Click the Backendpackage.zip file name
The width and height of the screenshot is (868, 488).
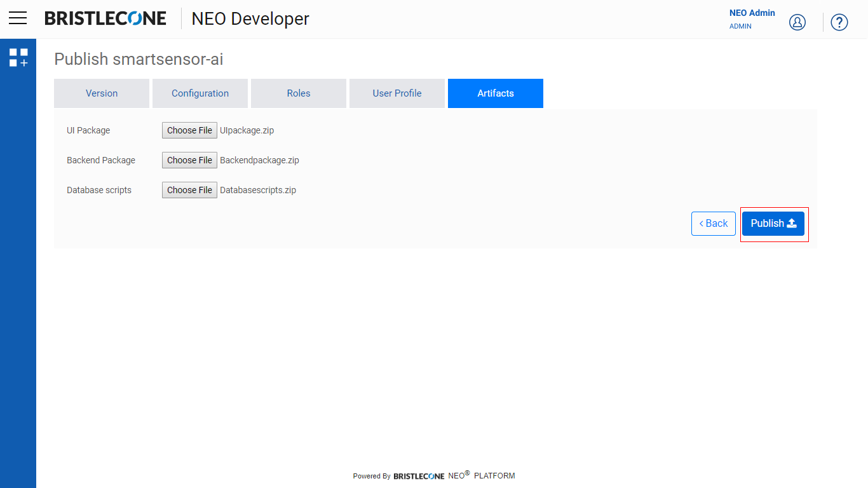tap(259, 160)
